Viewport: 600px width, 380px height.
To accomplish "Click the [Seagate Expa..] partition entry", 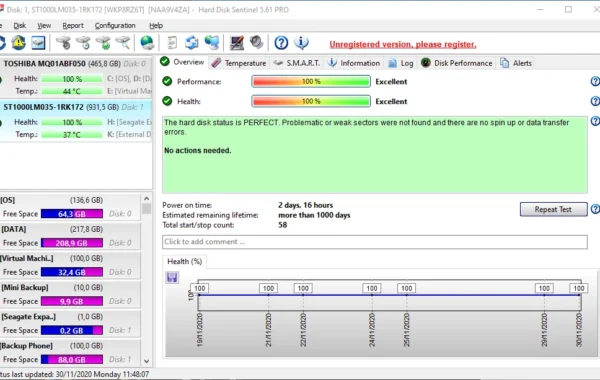I will 70,323.
